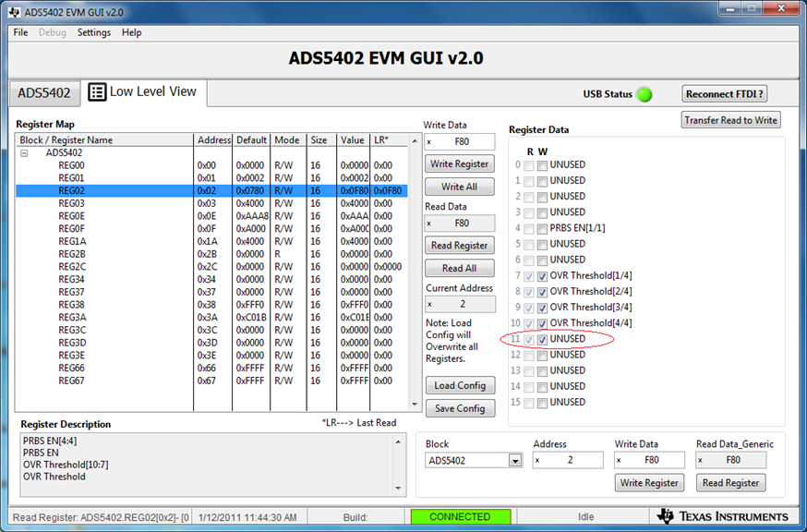Switch to the ADS5402 tab

click(x=44, y=93)
